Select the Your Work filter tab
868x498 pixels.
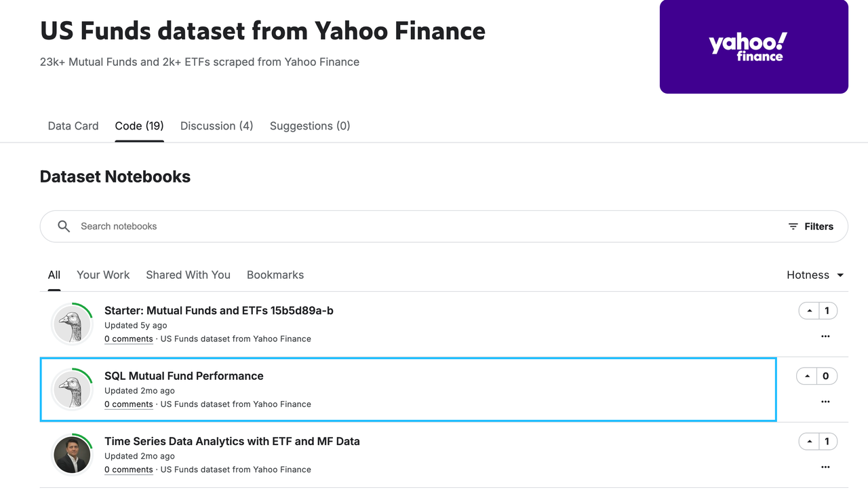[x=103, y=275]
